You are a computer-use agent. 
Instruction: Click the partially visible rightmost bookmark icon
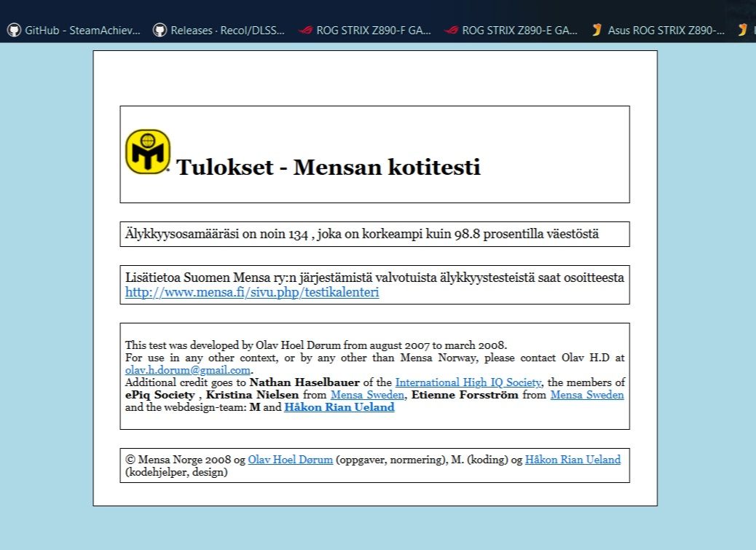(743, 31)
